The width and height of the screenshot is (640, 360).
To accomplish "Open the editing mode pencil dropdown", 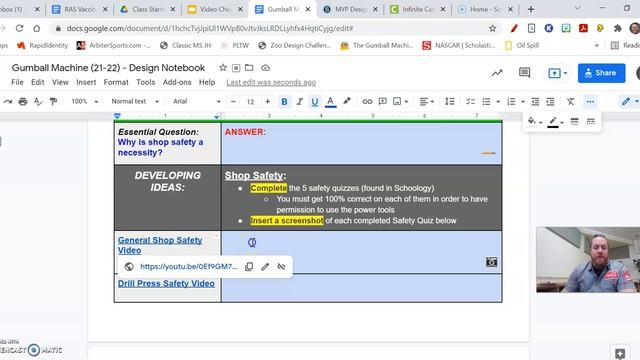I will click(630, 102).
